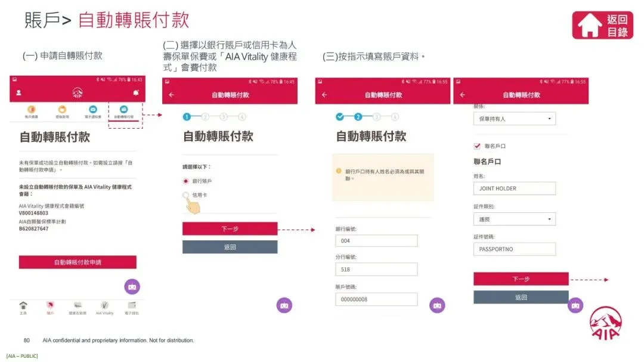Click the 請選擇以下 prompt text
Viewport: 644px width, 362px height.
(x=197, y=167)
